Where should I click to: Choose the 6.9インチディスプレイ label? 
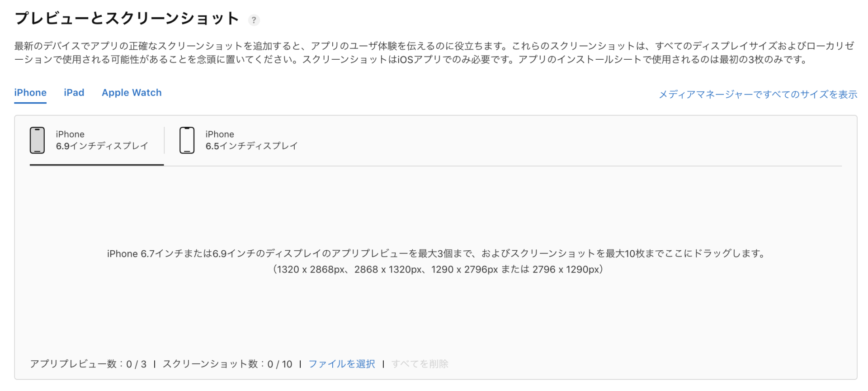tap(102, 146)
